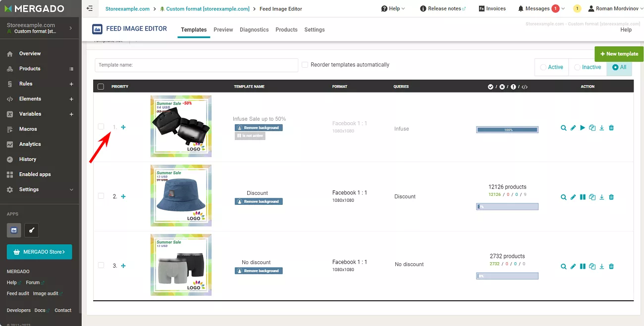Open the Products tab in editor
This screenshot has width=644, height=326.
286,30
